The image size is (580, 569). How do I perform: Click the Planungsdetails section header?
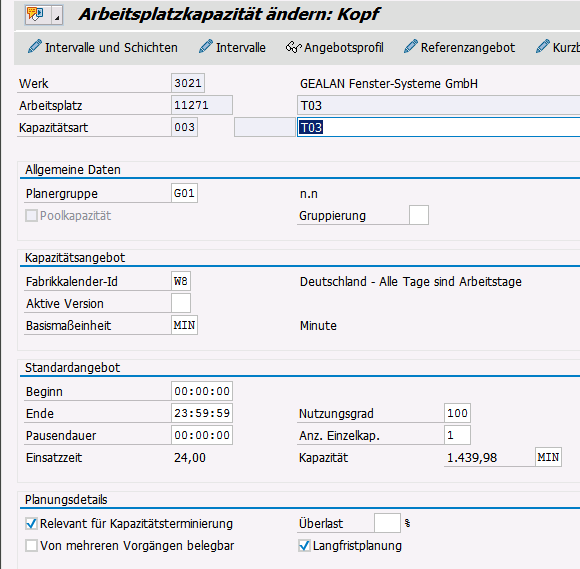tap(66, 500)
